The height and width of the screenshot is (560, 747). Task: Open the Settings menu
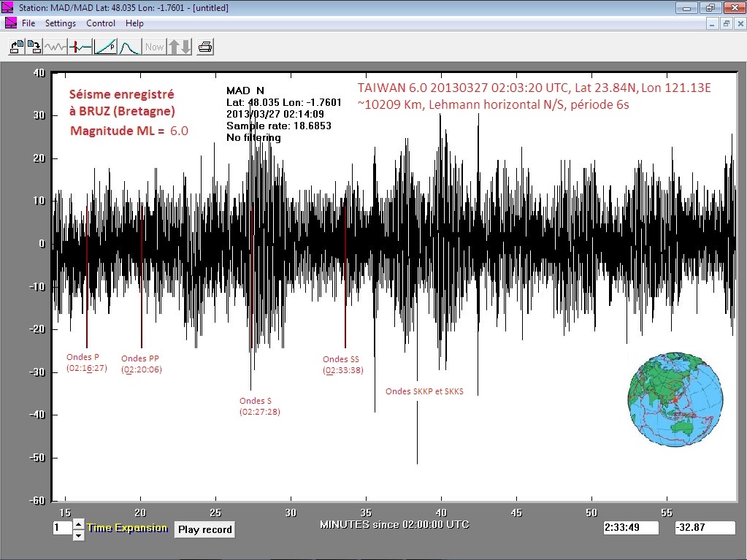click(61, 23)
